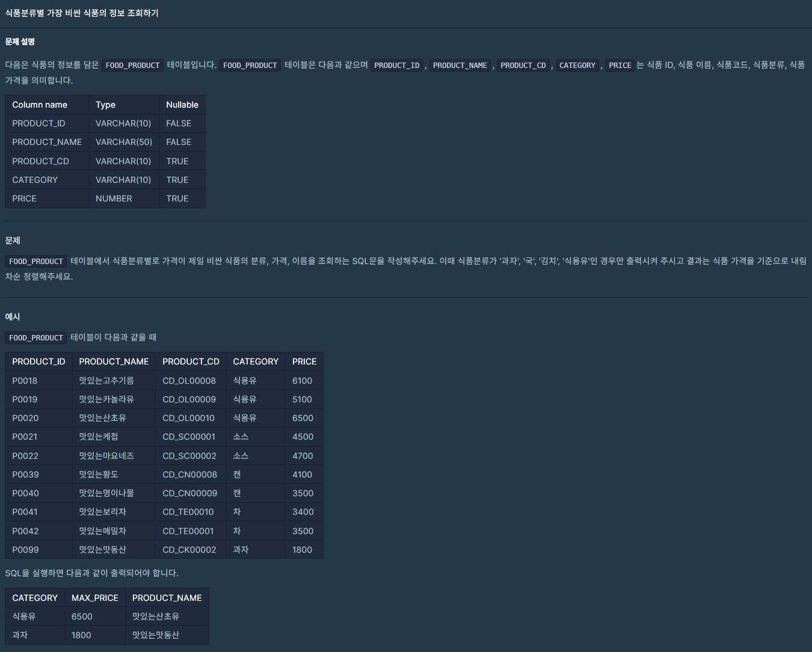Screen dimensions: 812x652
Task: Select the VARCHAR(50) type cell
Action: [123, 142]
